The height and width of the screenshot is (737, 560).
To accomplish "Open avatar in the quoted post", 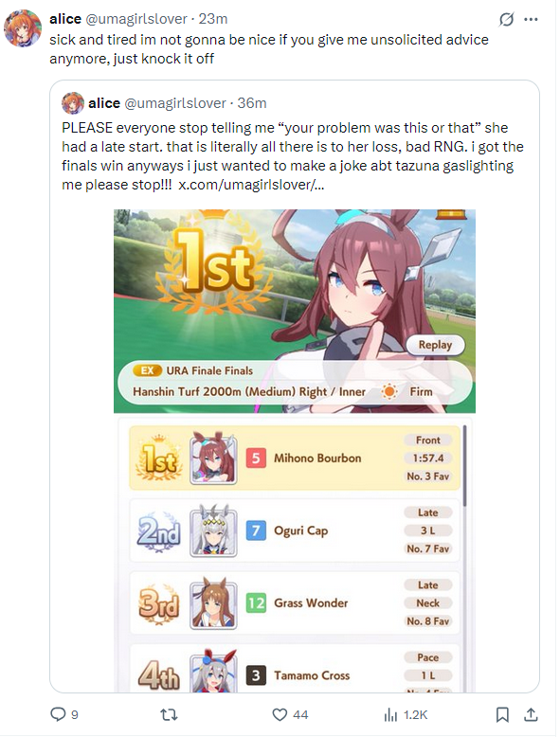I will (x=73, y=103).
